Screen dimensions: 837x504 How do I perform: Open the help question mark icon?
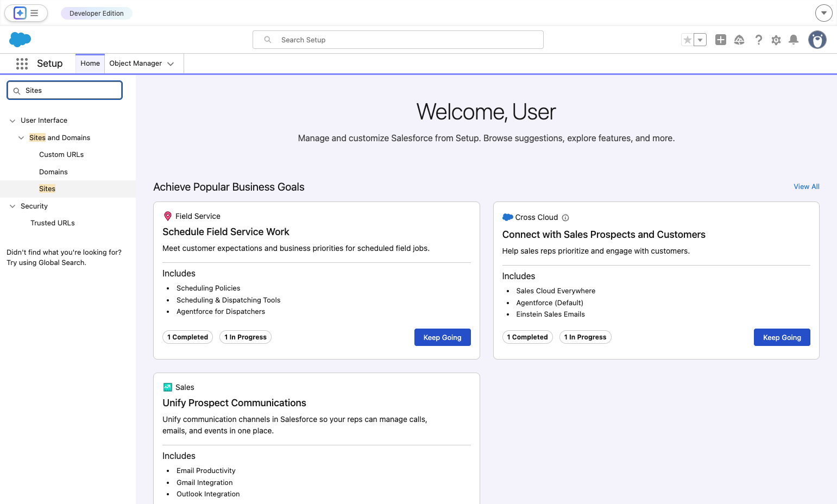pos(759,40)
